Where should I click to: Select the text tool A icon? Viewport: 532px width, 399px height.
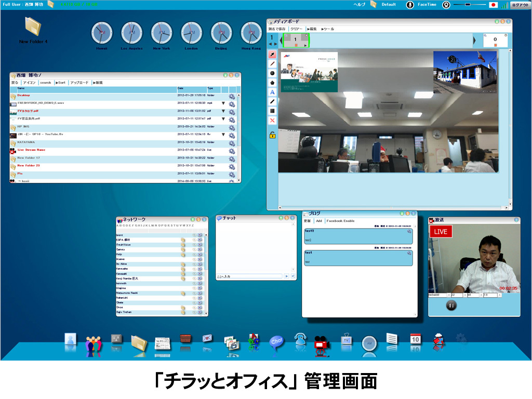click(272, 92)
